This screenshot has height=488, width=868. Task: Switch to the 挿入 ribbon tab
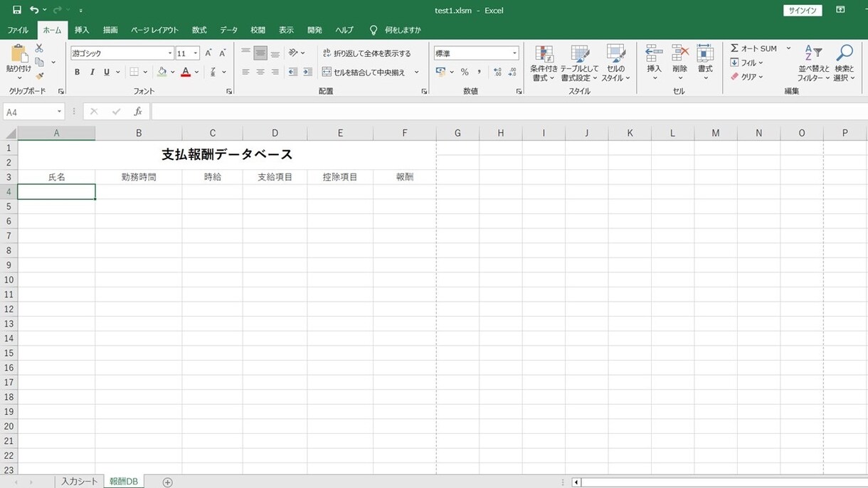[x=82, y=30]
